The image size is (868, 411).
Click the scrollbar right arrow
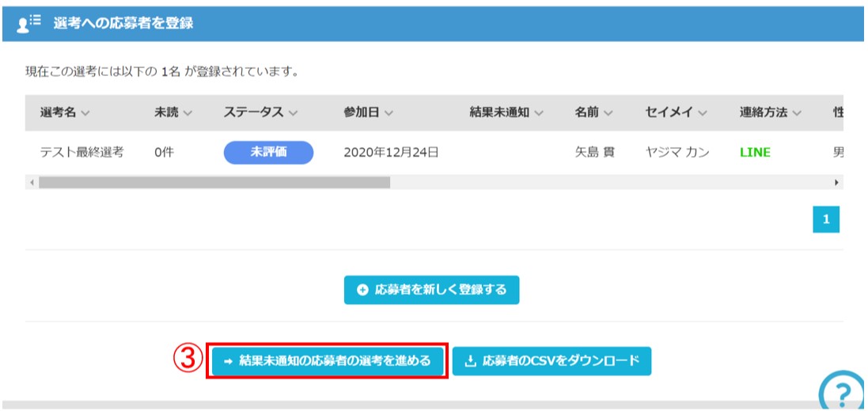coord(836,182)
